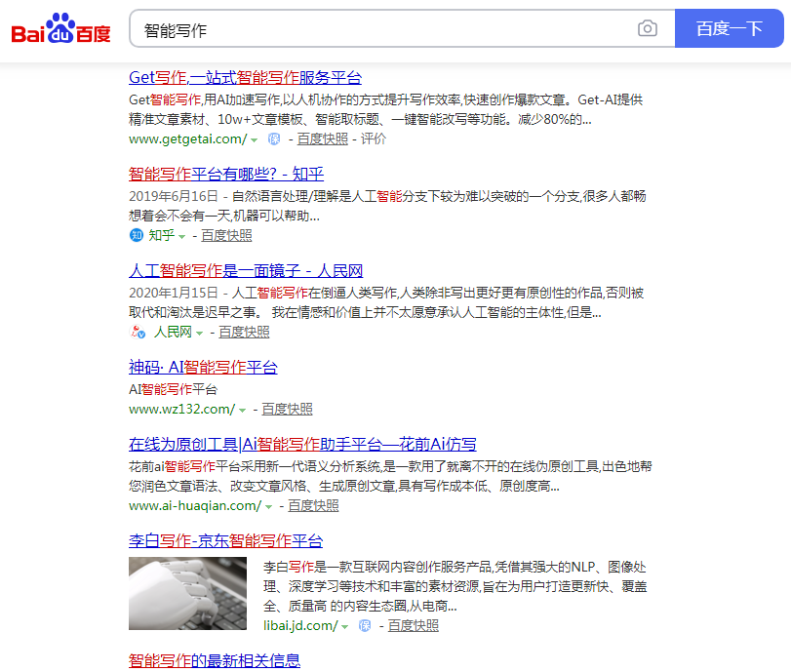Open 百度快照 for getgetai.com result
The image size is (791, 672).
tap(323, 138)
